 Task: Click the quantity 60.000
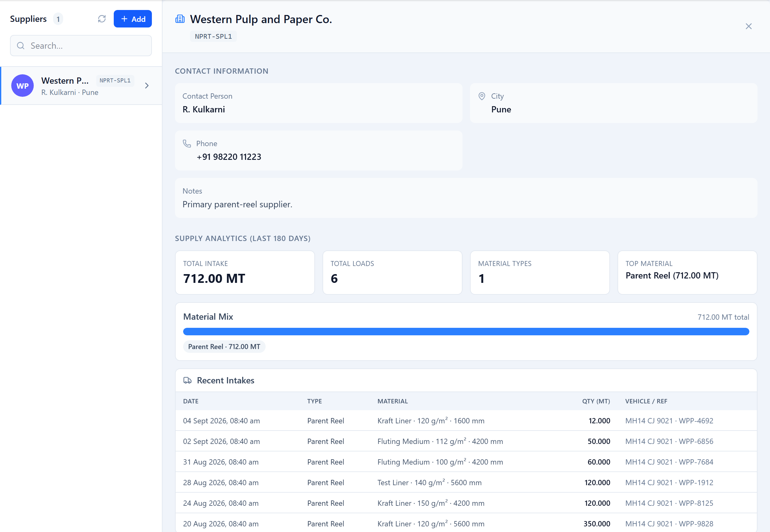coord(599,462)
